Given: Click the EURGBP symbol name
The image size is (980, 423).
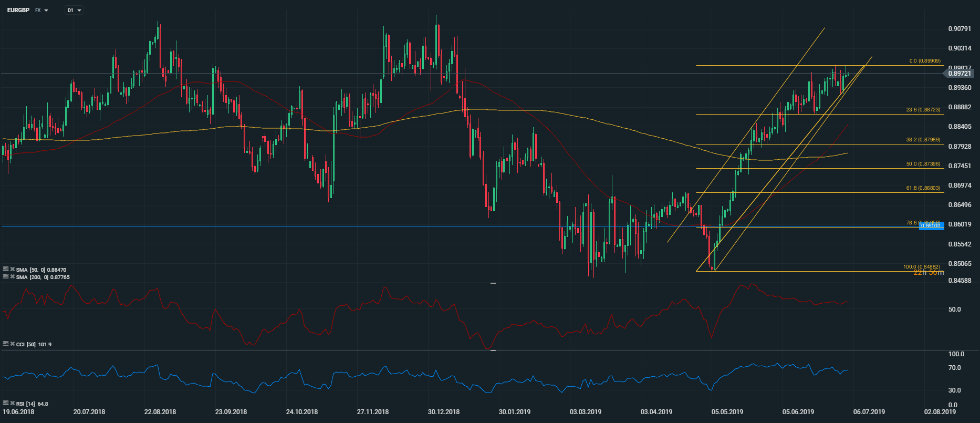Looking at the screenshot, I should coord(18,11).
